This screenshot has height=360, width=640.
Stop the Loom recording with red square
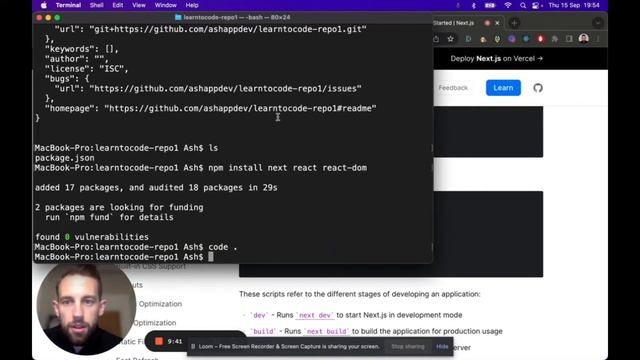click(159, 341)
